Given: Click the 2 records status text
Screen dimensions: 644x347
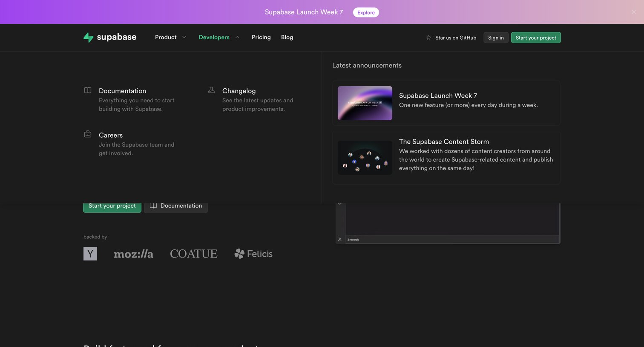Looking at the screenshot, I should [x=353, y=240].
